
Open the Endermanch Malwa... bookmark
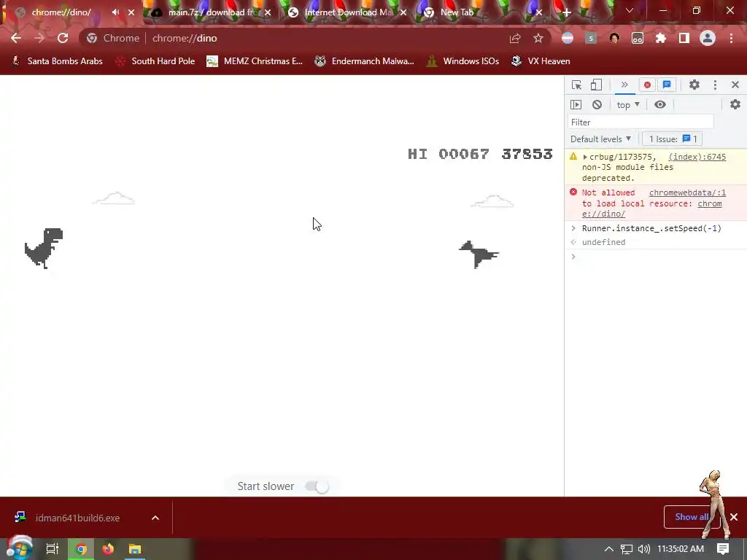365,61
